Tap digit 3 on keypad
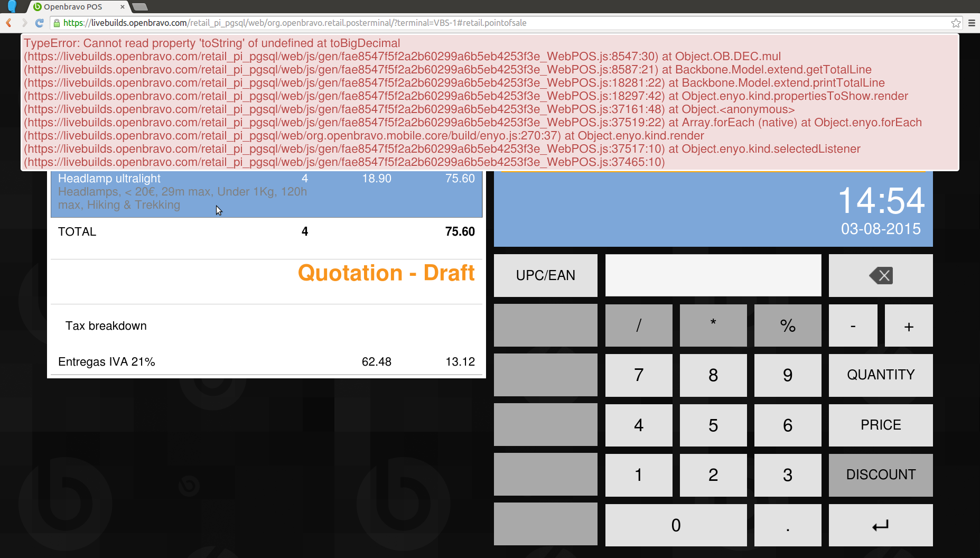This screenshot has width=980, height=558. tap(788, 475)
